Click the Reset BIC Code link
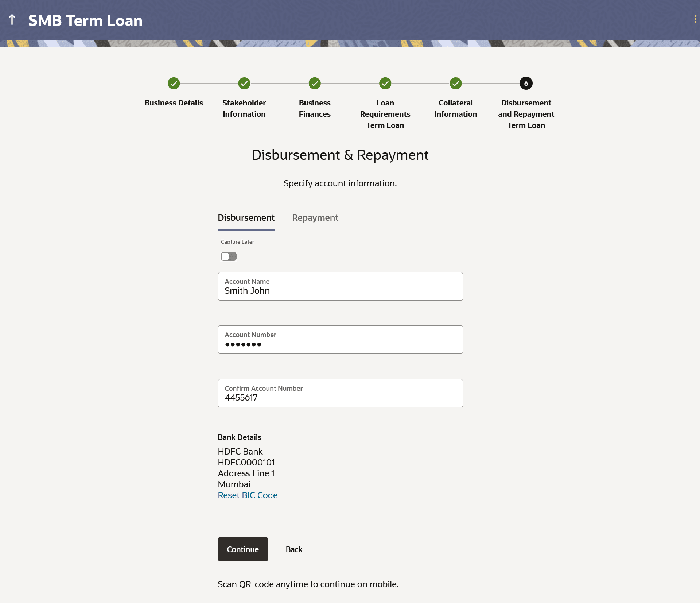This screenshot has height=603, width=700. pos(248,495)
